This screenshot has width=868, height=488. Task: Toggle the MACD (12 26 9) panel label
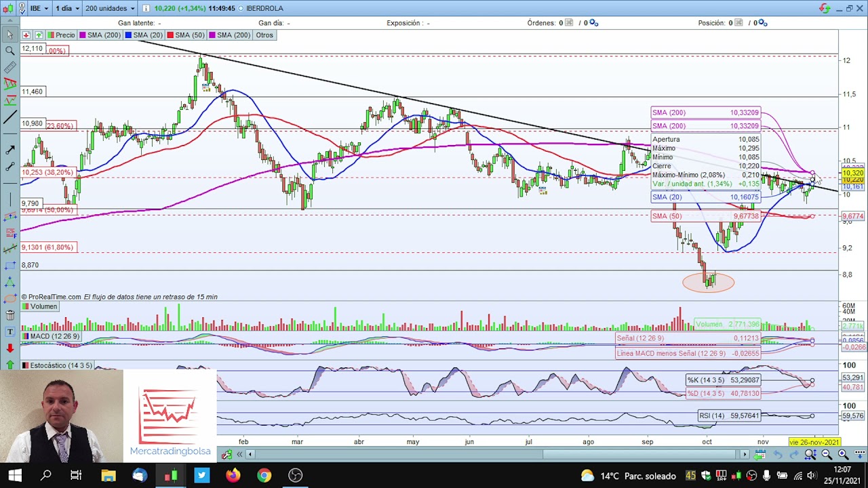(x=51, y=336)
